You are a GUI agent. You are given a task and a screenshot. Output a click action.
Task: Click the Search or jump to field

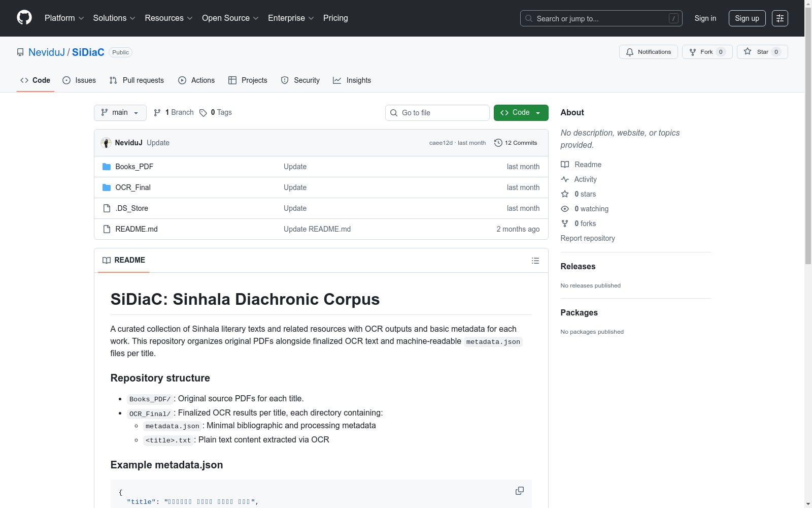[x=601, y=18]
